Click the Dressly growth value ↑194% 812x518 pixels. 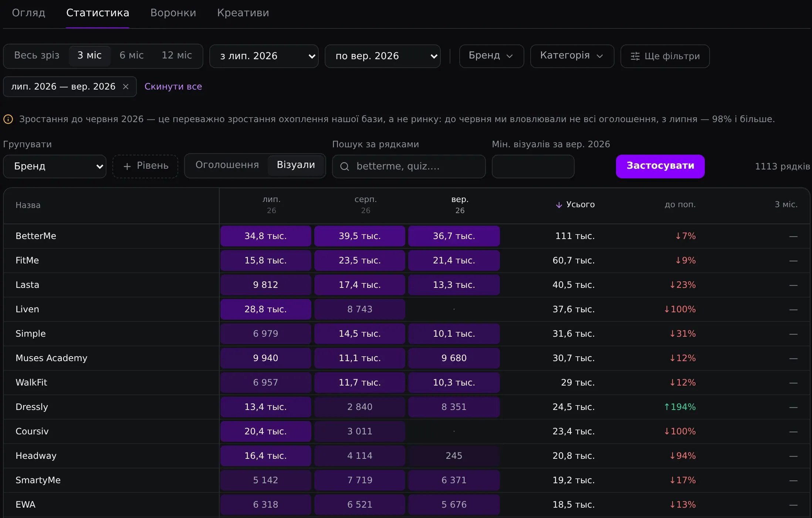click(x=680, y=407)
